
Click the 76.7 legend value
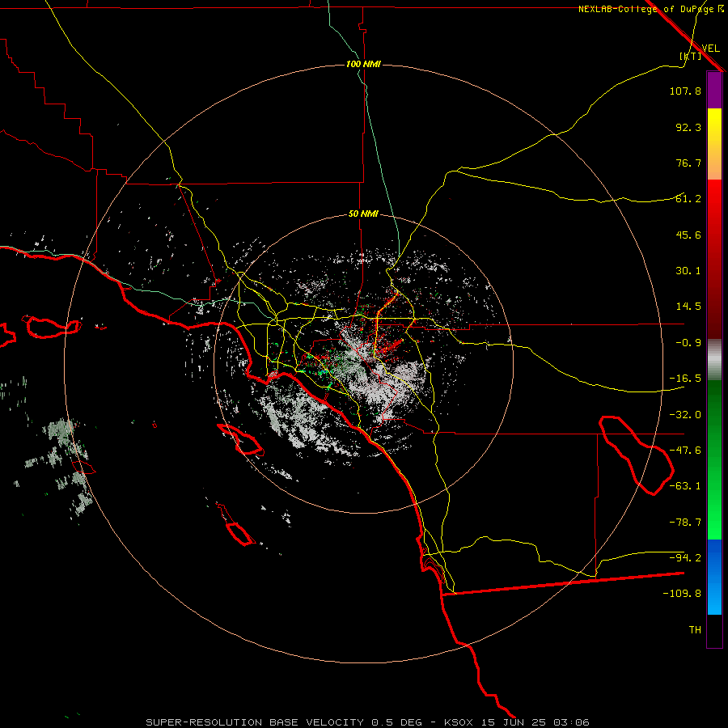(688, 163)
